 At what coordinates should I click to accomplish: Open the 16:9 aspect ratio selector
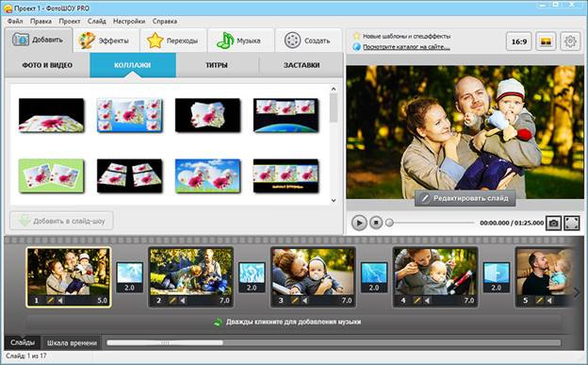[x=519, y=41]
